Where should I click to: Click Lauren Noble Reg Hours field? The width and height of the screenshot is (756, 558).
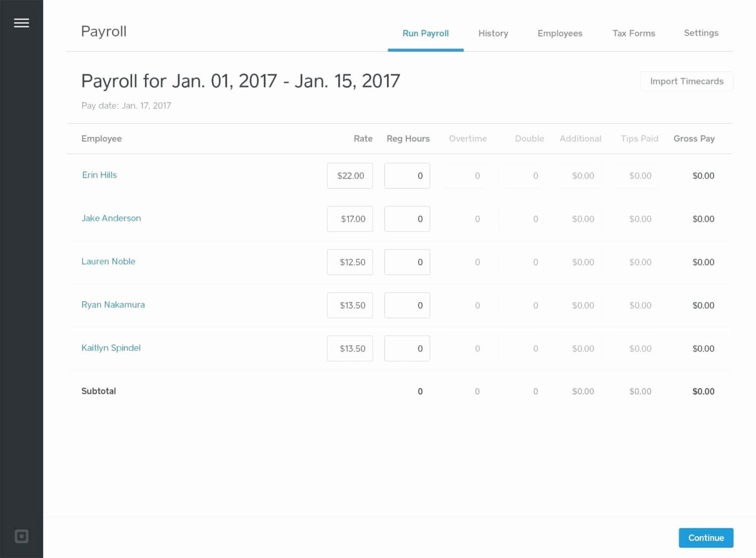[407, 262]
